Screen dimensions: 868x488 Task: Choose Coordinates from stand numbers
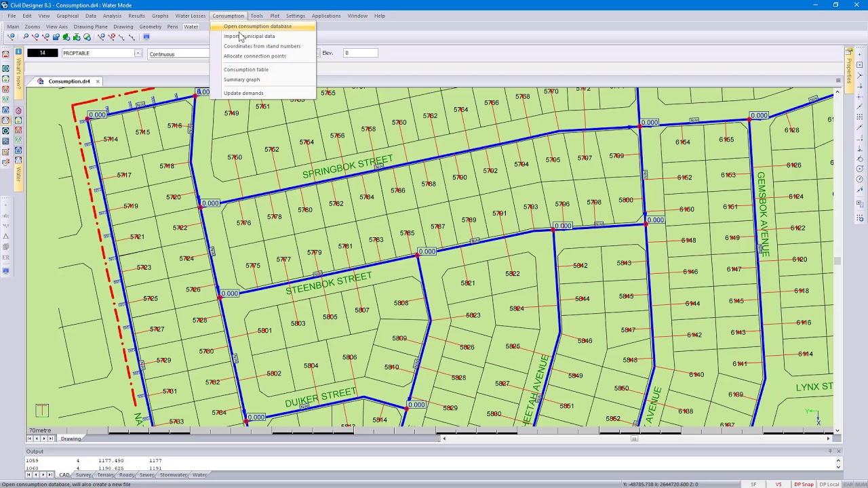tap(262, 46)
